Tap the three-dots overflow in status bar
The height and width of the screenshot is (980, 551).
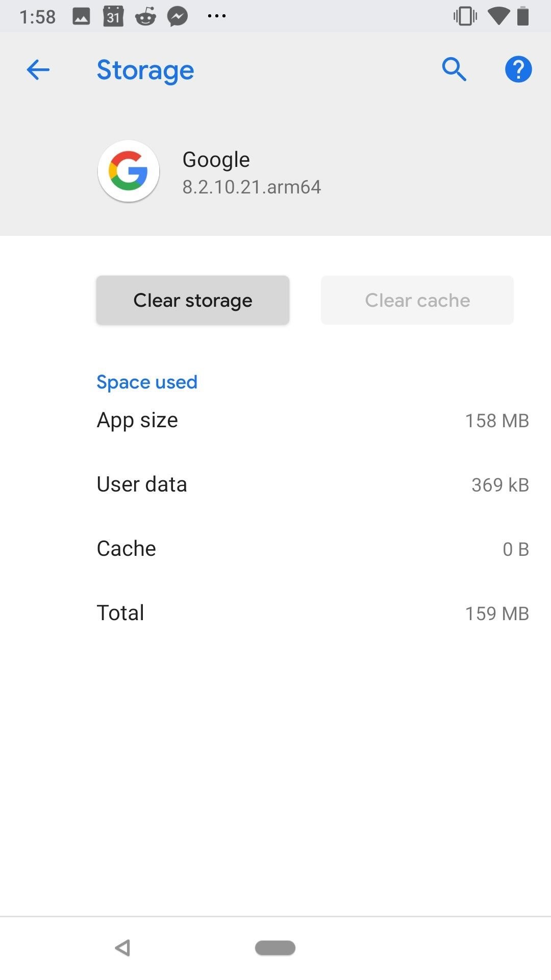point(217,16)
